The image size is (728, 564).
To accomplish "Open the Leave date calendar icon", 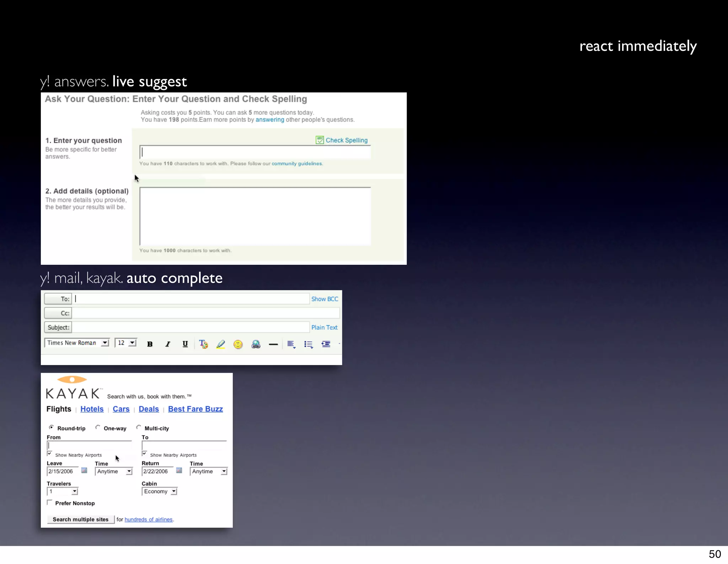I will (x=84, y=471).
